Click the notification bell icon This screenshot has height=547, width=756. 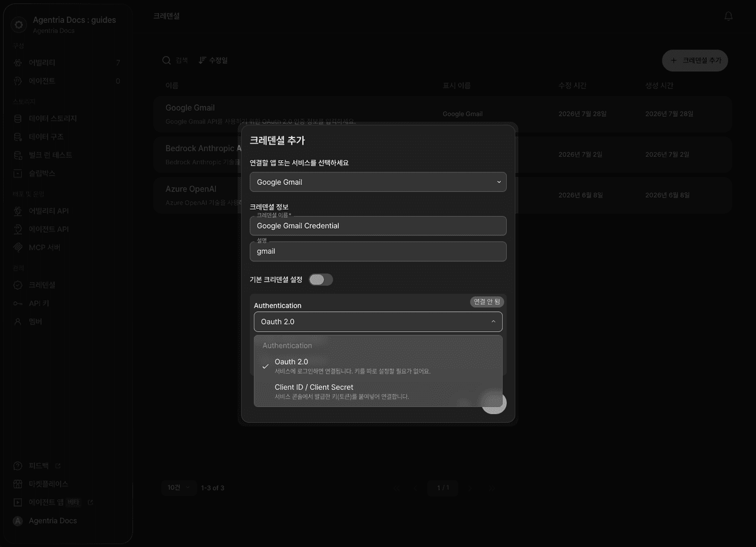point(728,16)
